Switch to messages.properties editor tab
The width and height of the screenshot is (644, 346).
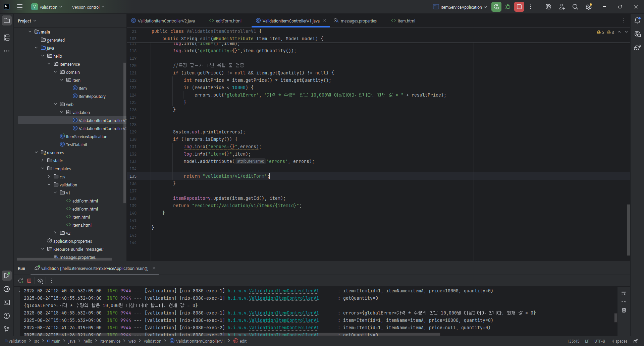pyautogui.click(x=356, y=21)
